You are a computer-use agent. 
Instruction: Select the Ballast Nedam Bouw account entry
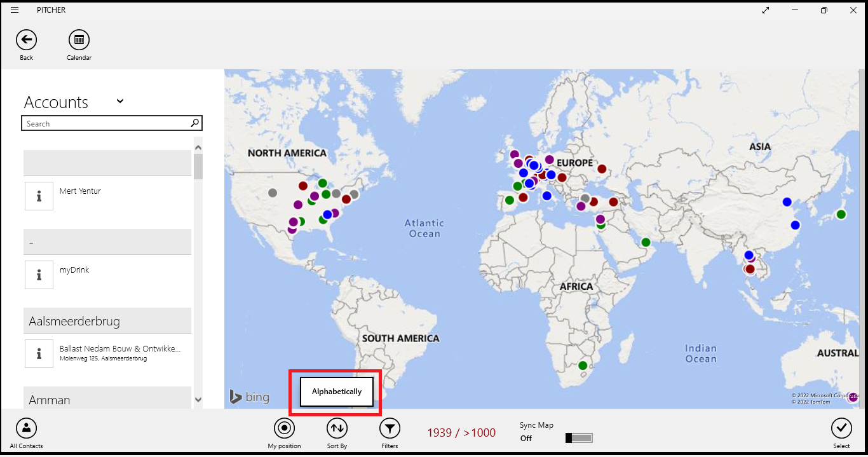coord(119,353)
